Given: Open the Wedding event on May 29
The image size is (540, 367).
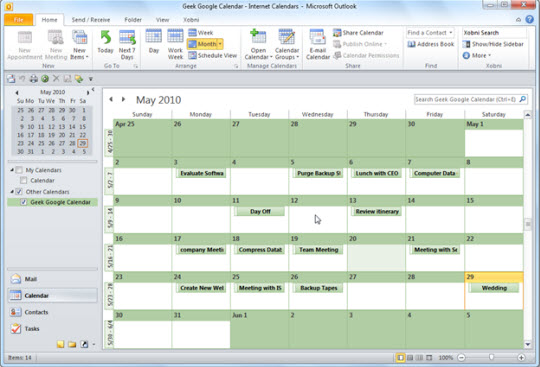Looking at the screenshot, I should 494,288.
